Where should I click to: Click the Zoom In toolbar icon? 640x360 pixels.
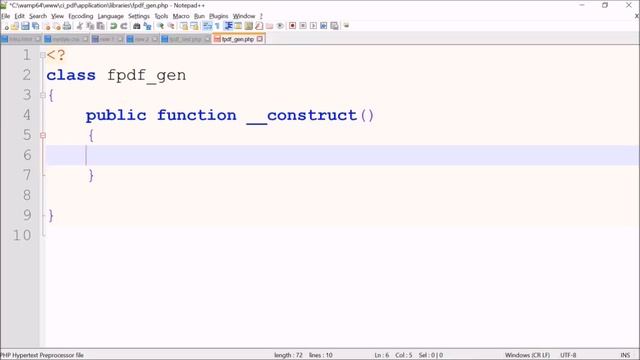pos(160,26)
